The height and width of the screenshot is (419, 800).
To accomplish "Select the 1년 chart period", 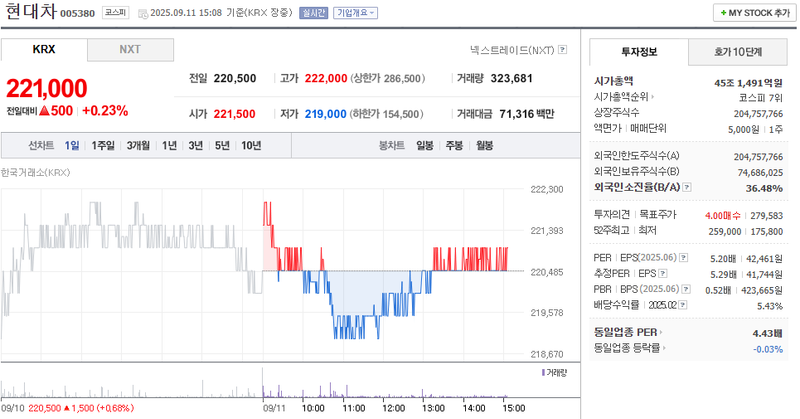I will 169,145.
